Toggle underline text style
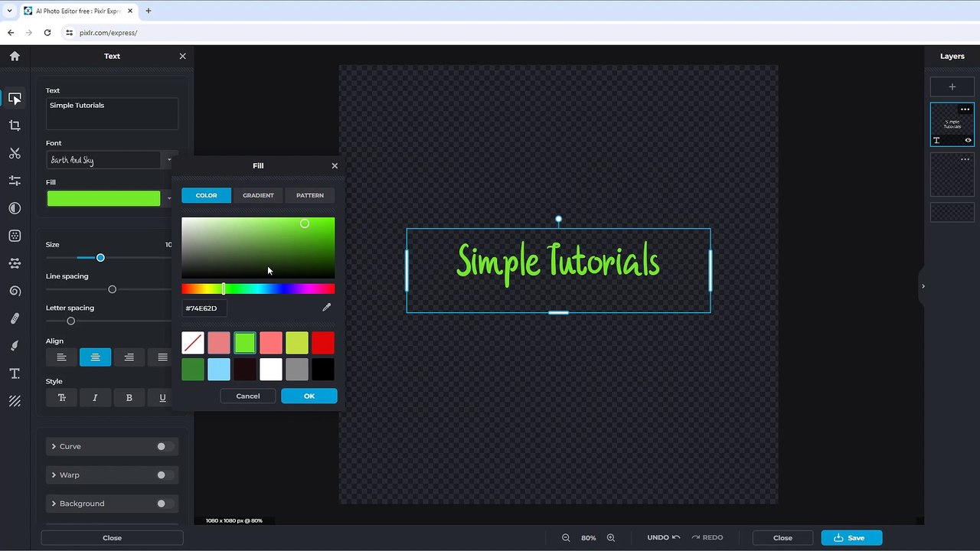 point(162,398)
